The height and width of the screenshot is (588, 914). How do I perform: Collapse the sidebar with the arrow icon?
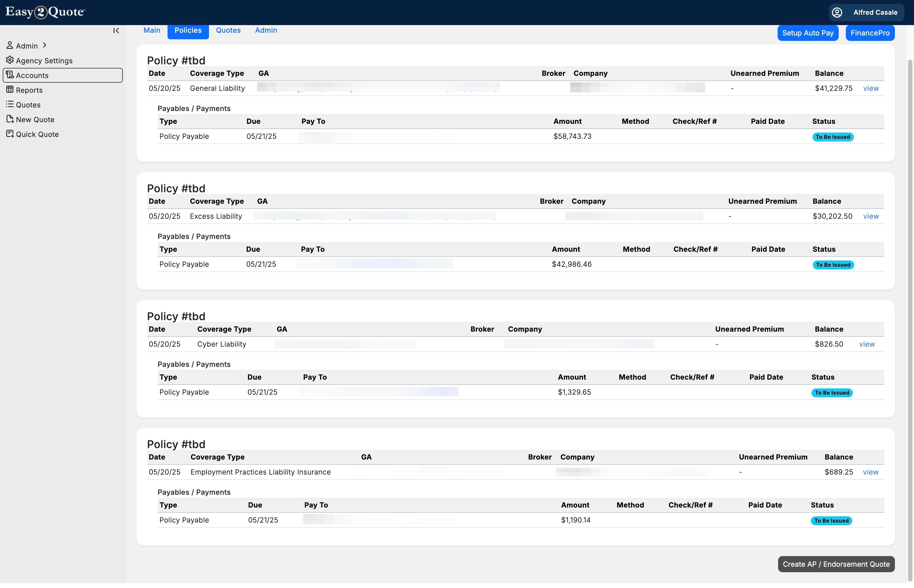116,31
